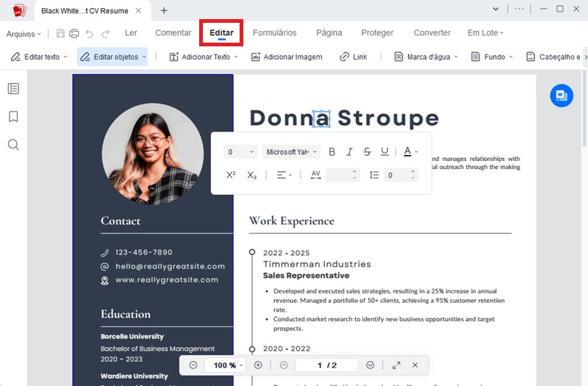This screenshot has height=386, width=588.
Task: Open the font color dropdown arrow
Action: tap(416, 151)
